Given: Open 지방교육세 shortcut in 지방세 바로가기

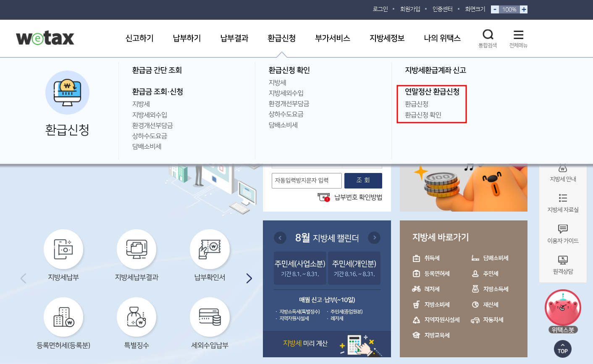Looking at the screenshot, I should pos(431,335).
